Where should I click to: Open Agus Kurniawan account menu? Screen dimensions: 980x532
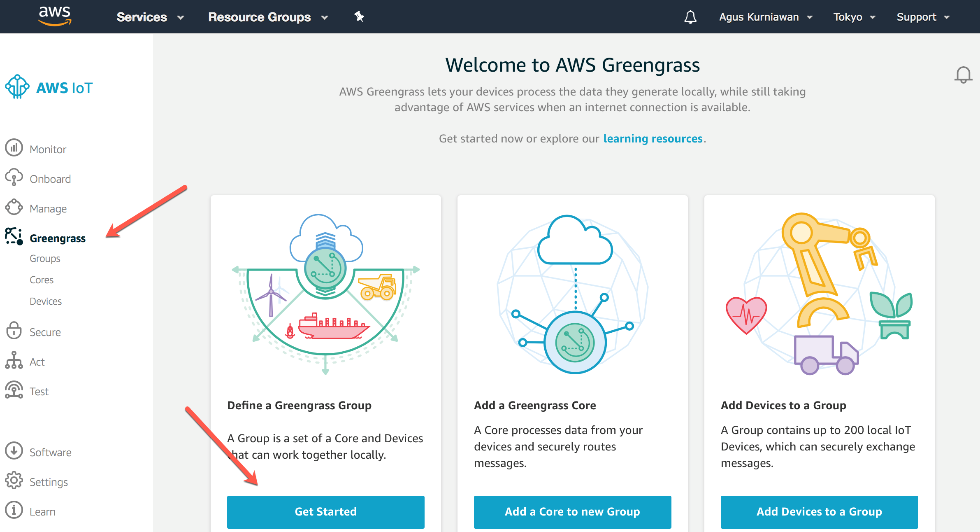tap(765, 17)
